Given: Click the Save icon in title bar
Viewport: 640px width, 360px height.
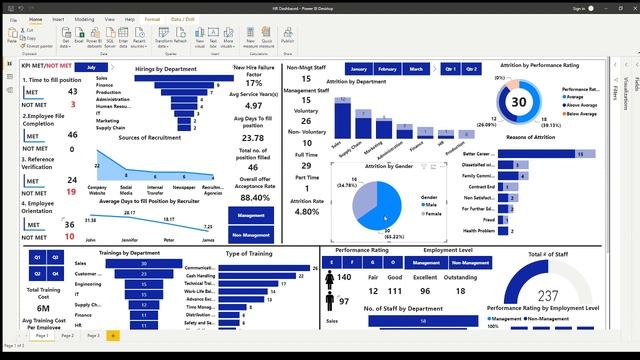Looking at the screenshot, I should 11,8.
